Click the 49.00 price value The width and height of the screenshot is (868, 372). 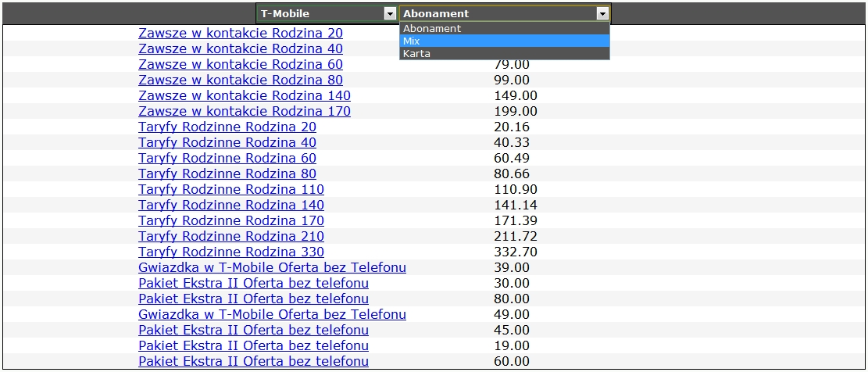click(x=512, y=314)
